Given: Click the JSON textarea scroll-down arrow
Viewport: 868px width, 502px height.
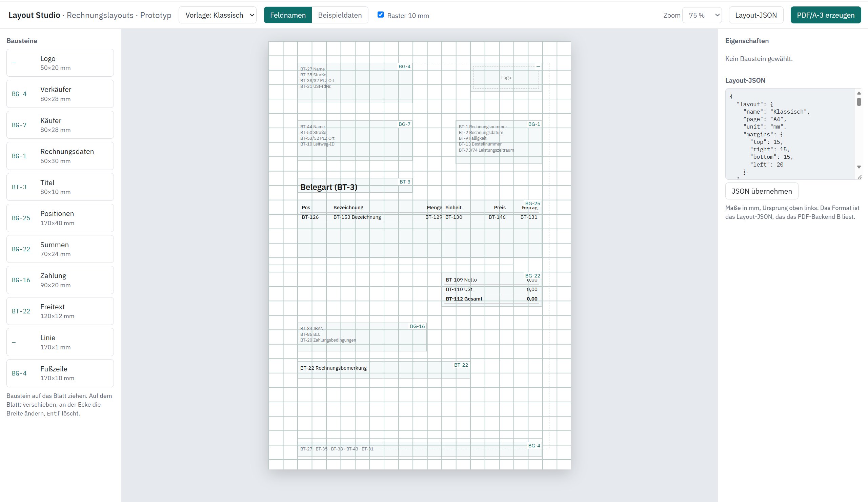Looking at the screenshot, I should 859,167.
